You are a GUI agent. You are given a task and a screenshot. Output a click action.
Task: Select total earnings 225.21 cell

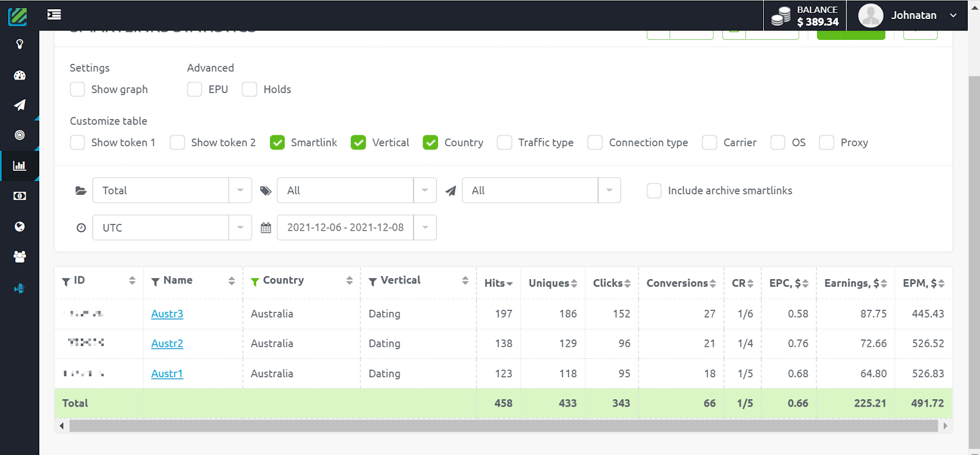pyautogui.click(x=870, y=403)
